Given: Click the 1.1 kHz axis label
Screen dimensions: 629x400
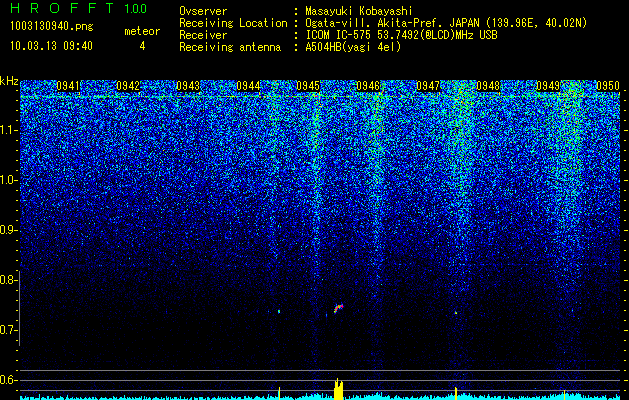Looking at the screenshot, I should click(9, 130).
